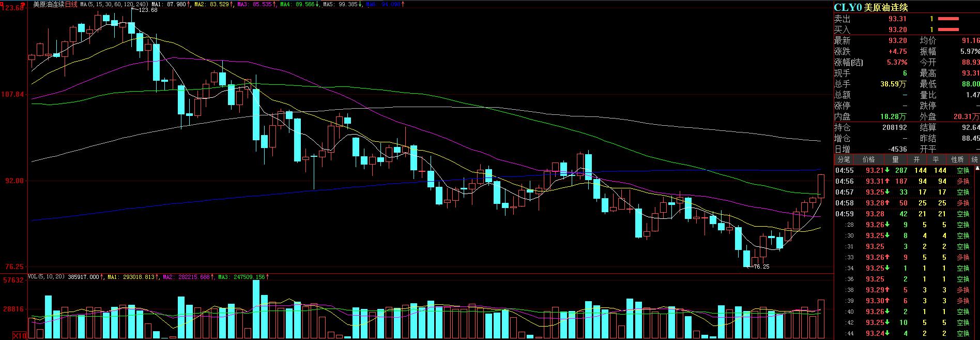Click the 卖出 sell price 93.31
980x340 pixels.
(898, 19)
